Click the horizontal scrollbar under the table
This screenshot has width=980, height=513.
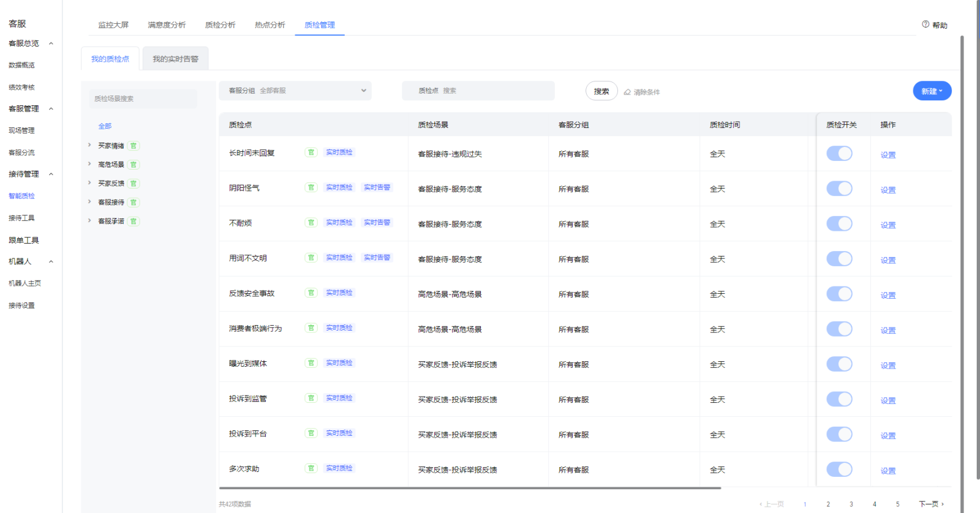(470, 488)
